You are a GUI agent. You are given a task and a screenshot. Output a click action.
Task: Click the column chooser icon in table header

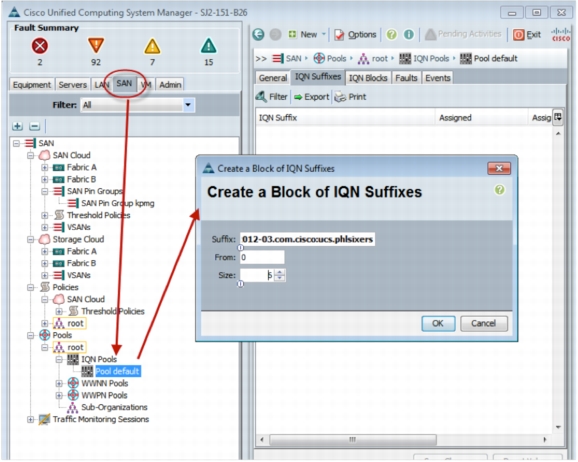[x=558, y=117]
